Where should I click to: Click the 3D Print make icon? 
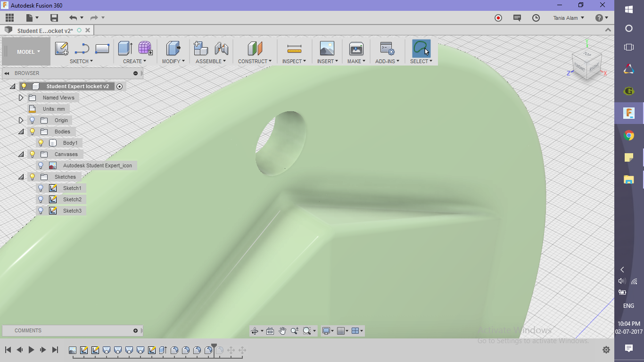pyautogui.click(x=356, y=49)
